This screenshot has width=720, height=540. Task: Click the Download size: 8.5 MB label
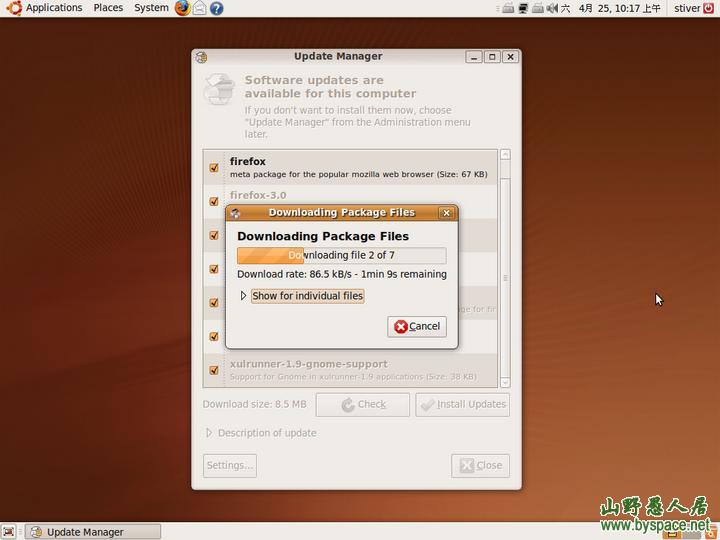[x=254, y=405]
